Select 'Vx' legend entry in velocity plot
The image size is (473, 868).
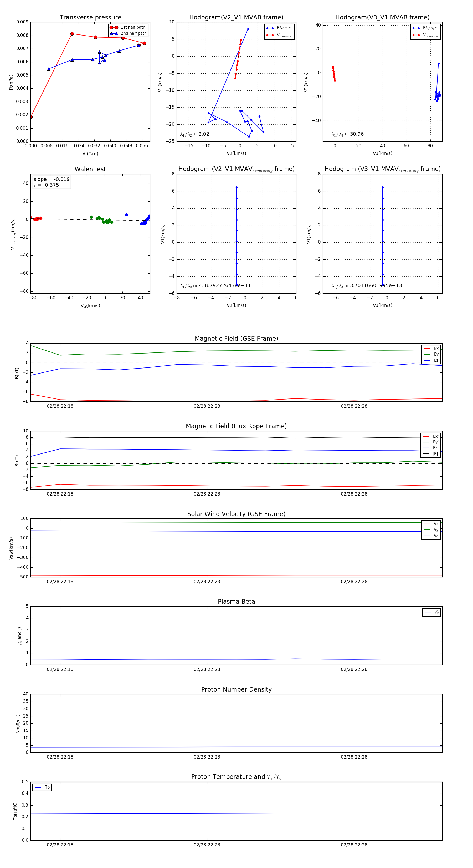[431, 524]
